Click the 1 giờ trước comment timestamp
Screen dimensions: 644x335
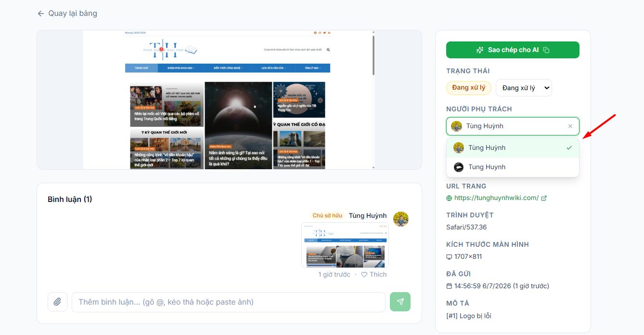tap(334, 274)
